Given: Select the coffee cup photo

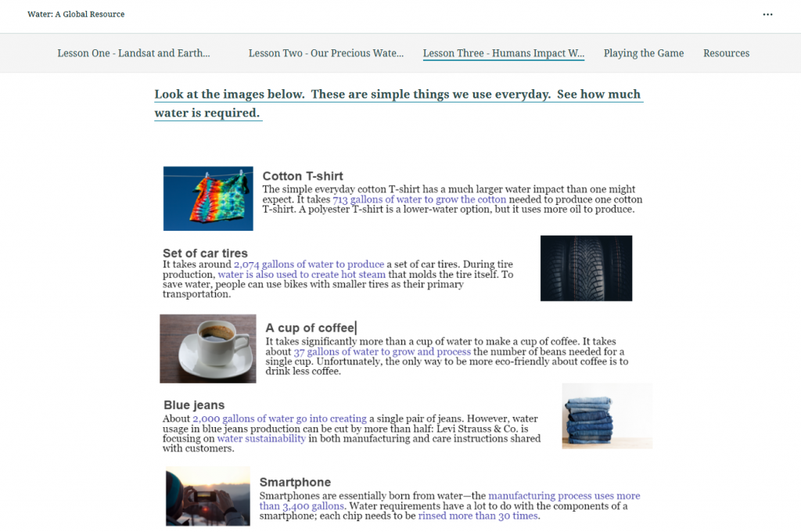Looking at the screenshot, I should tap(208, 349).
